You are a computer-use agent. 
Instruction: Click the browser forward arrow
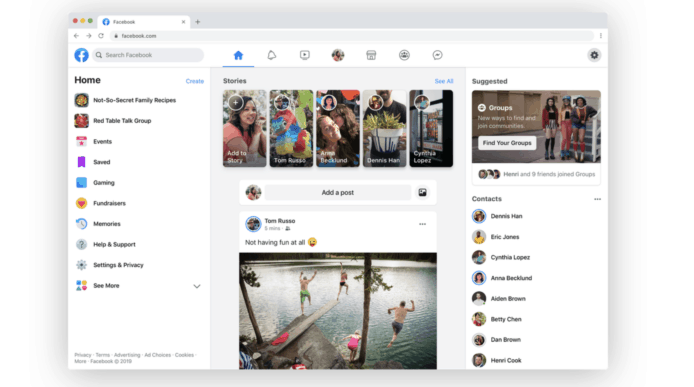(x=89, y=36)
